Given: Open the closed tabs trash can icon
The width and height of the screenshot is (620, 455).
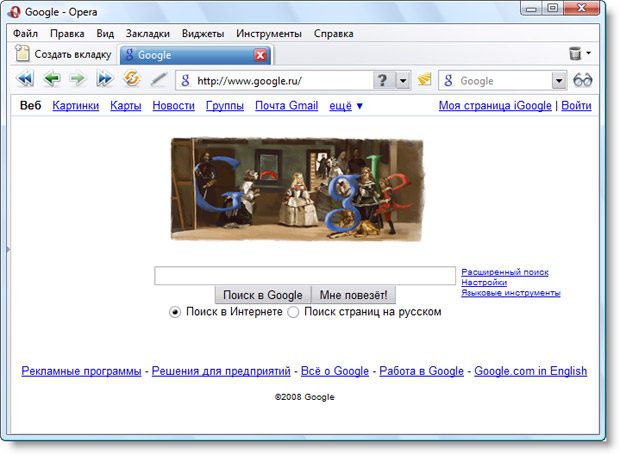Looking at the screenshot, I should pos(575,53).
